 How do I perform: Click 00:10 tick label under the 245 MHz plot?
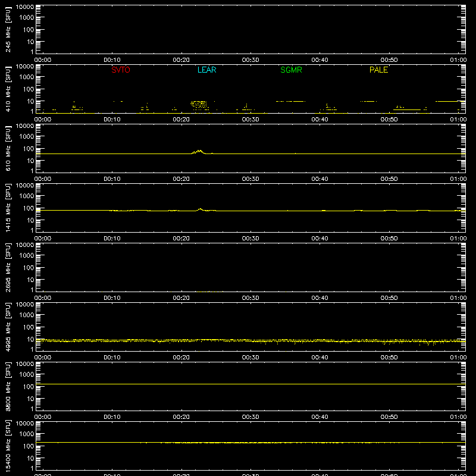coord(112,60)
